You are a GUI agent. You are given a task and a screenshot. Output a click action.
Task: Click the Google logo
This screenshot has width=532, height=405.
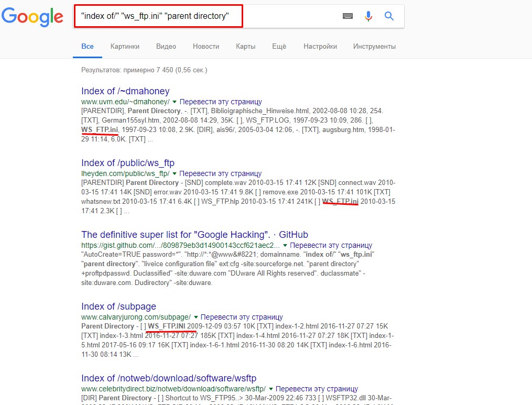click(x=32, y=16)
